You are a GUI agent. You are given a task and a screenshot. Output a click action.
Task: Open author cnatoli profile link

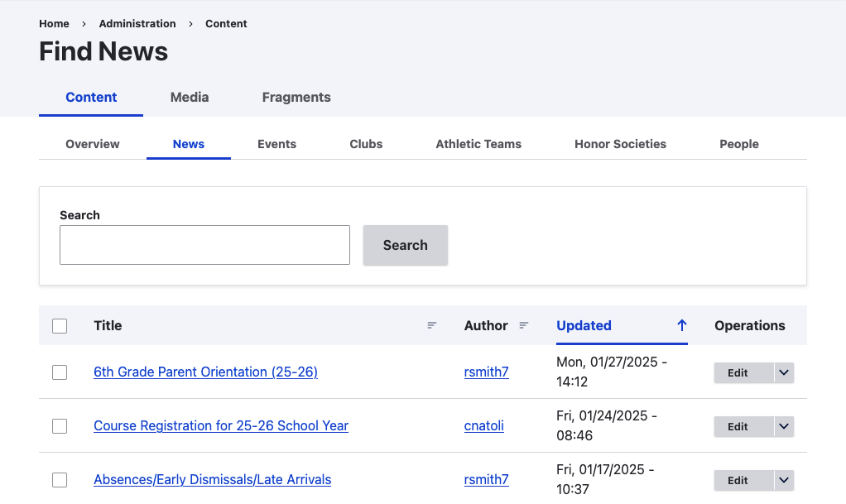point(484,425)
